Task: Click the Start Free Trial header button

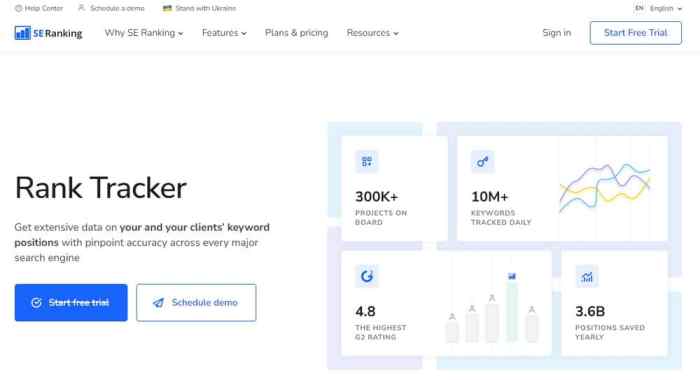Action: click(x=635, y=33)
